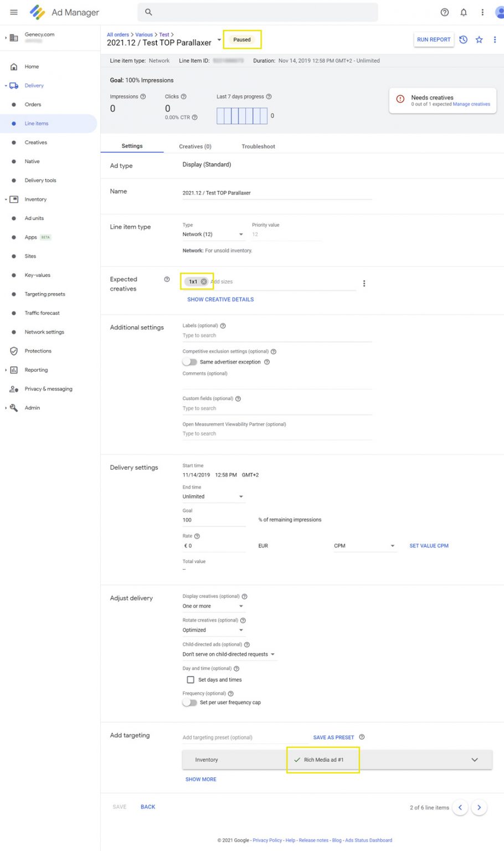504x851 pixels.
Task: Check the Set days and times checkbox
Action: (191, 680)
